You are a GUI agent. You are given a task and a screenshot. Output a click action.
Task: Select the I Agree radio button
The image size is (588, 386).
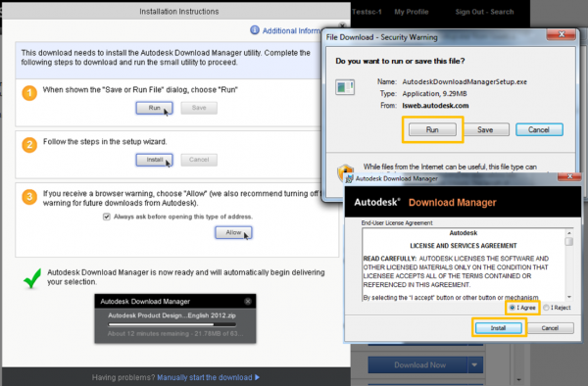pyautogui.click(x=512, y=308)
